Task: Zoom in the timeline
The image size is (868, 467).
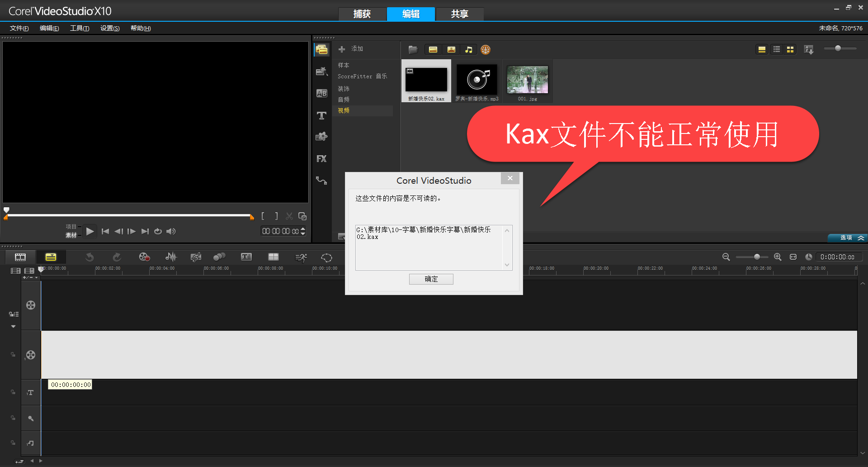Action: (778, 257)
